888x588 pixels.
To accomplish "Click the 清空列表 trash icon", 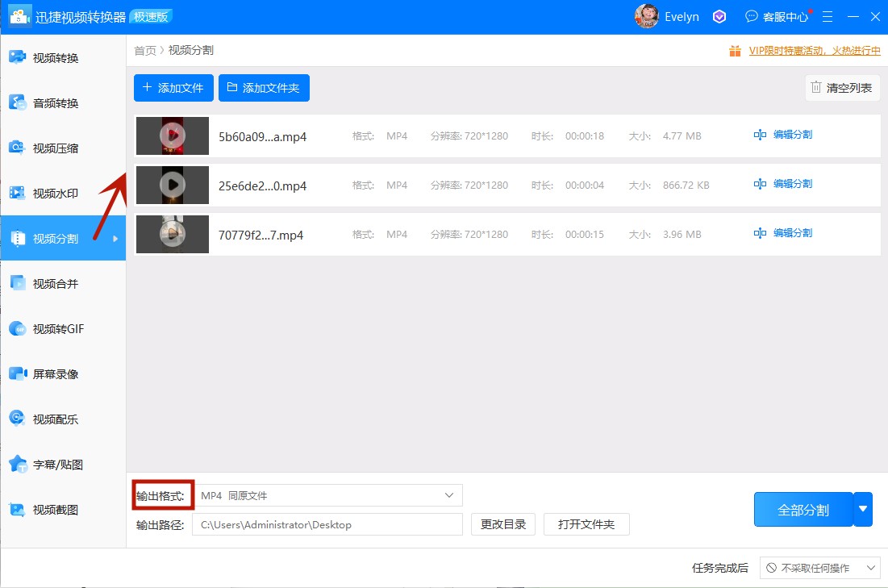I will [x=841, y=87].
